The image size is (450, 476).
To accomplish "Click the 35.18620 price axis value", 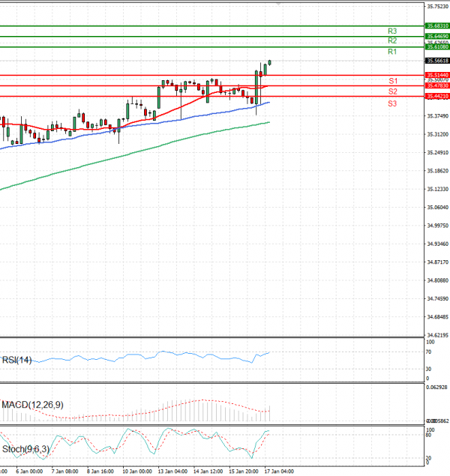I will click(x=437, y=171).
